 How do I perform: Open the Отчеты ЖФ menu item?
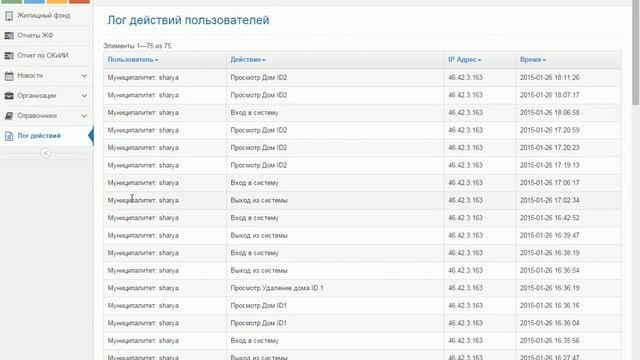coord(35,36)
